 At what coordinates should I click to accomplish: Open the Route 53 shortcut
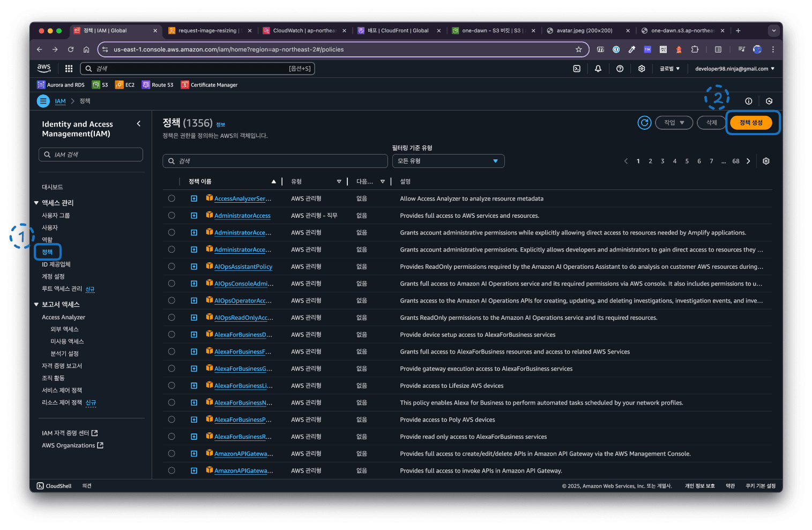coord(158,85)
